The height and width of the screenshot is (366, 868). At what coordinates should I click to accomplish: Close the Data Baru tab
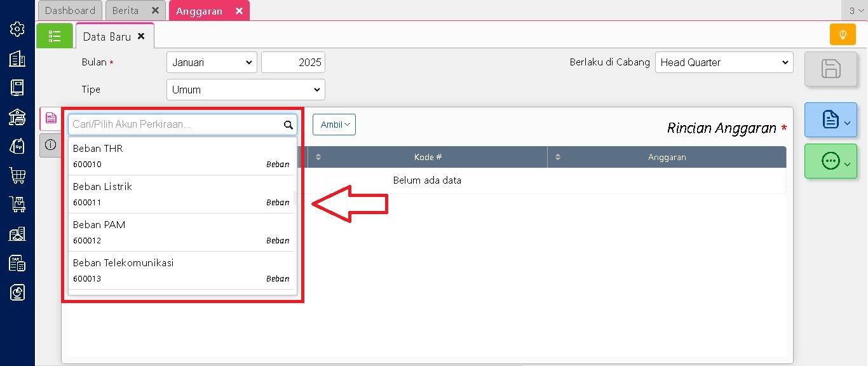coord(141,36)
